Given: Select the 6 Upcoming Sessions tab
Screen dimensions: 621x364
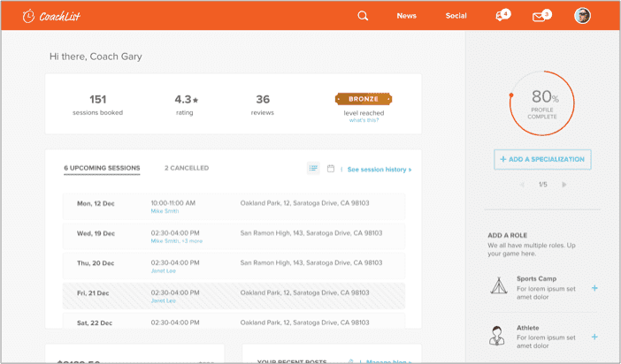Looking at the screenshot, I should (102, 168).
